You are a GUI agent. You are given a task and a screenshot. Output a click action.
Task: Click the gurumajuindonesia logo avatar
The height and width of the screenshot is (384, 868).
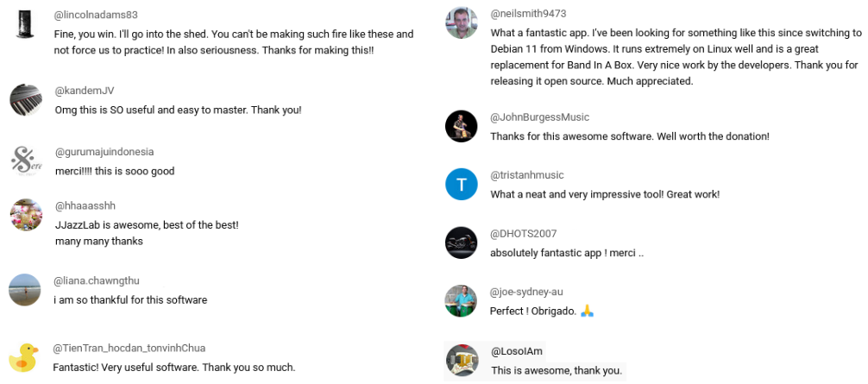coord(26,160)
